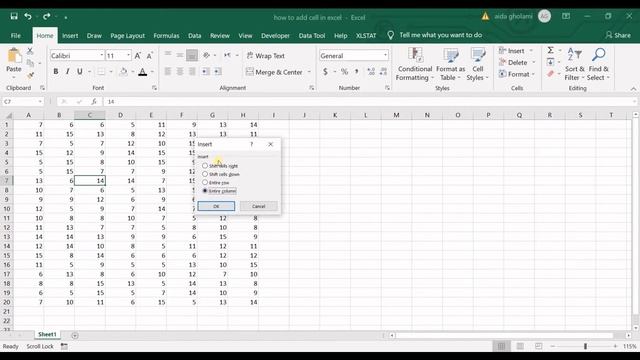The height and width of the screenshot is (360, 640).
Task: Cancel the Insert dialog
Action: pos(258,206)
